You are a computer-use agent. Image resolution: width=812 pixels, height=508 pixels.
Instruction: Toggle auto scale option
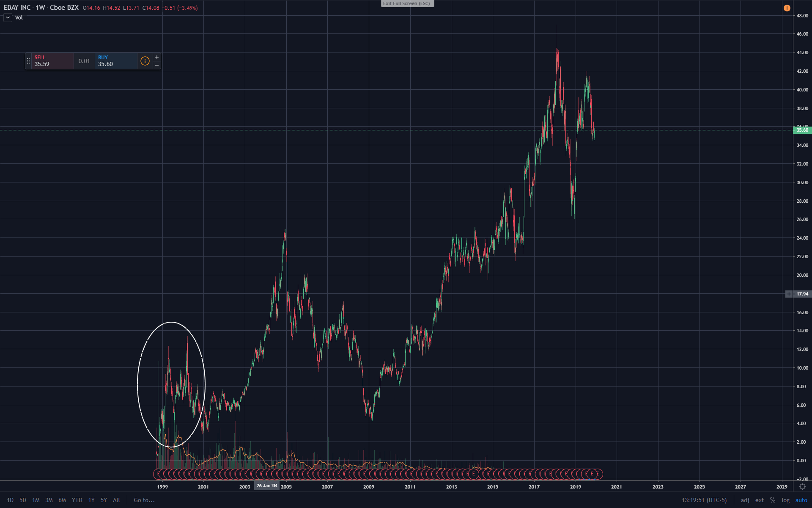[x=801, y=500]
